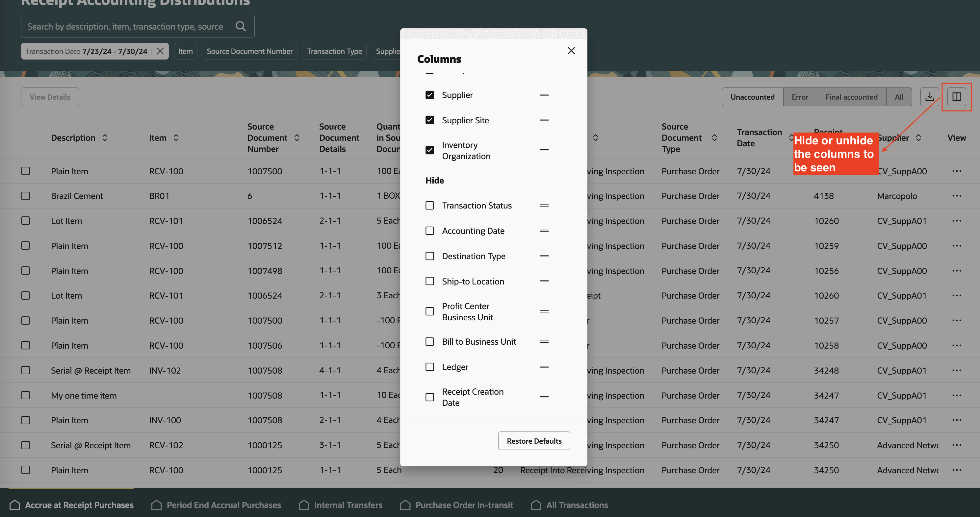Open row actions for receipt 34250 Plain Item

pyautogui.click(x=956, y=470)
